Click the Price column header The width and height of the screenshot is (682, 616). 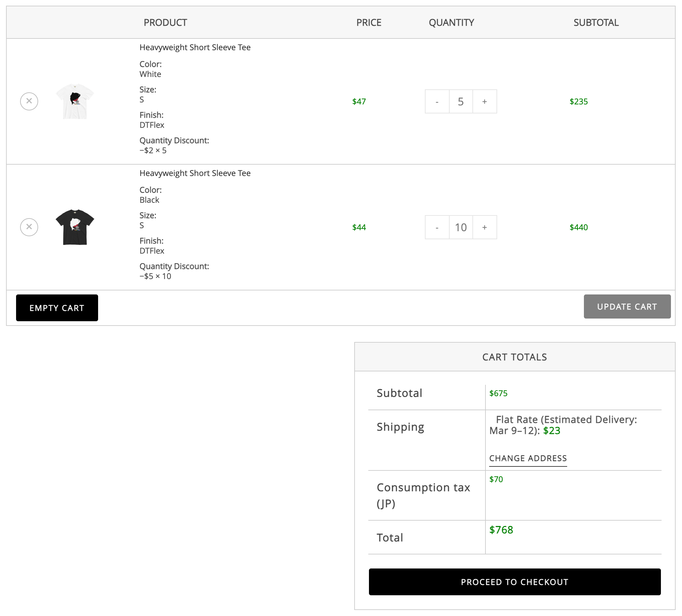pyautogui.click(x=369, y=23)
